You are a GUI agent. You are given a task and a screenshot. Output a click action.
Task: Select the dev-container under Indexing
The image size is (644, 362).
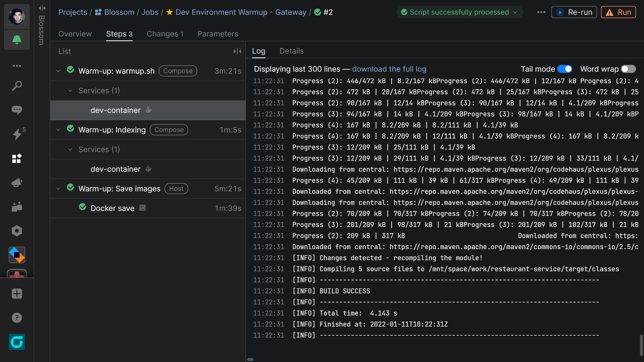[x=148, y=169]
